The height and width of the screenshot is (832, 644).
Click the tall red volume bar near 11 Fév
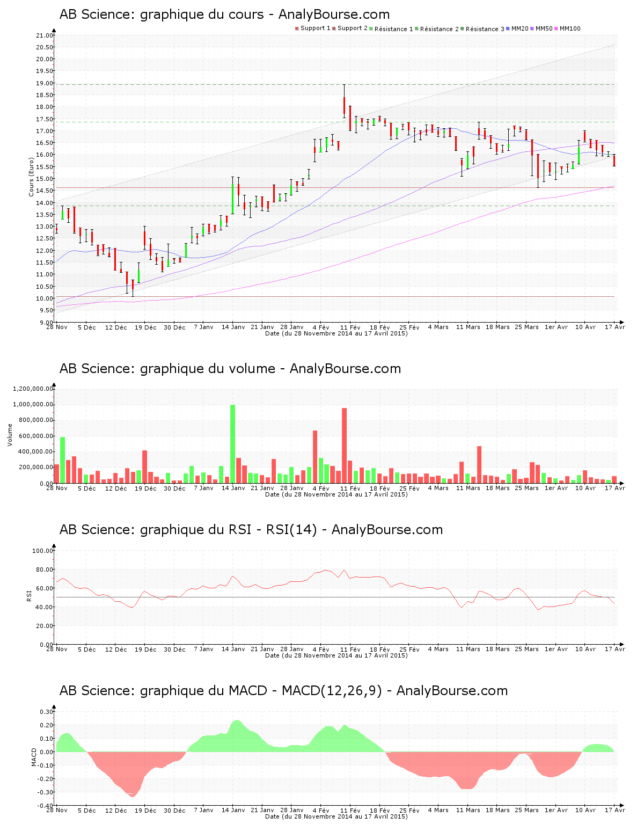click(344, 446)
